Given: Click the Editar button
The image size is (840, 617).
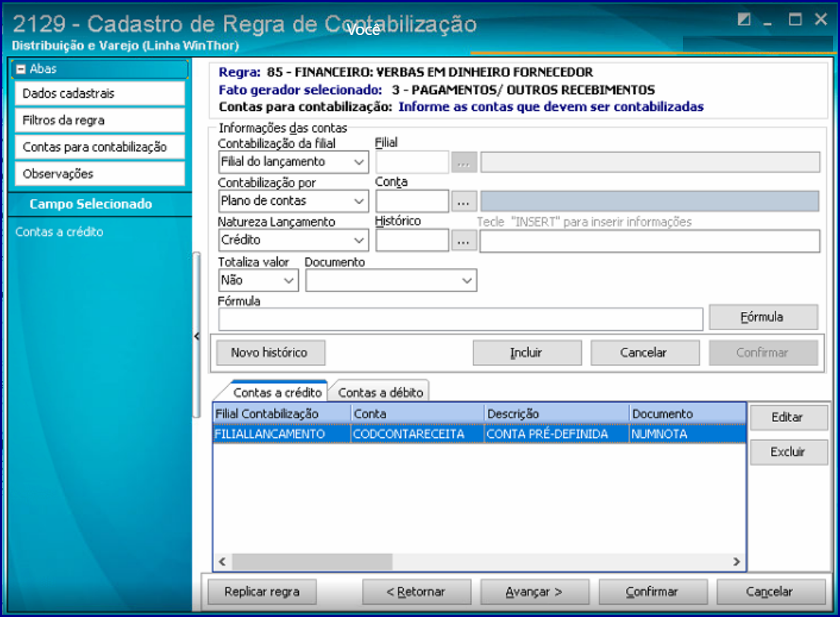Looking at the screenshot, I should tap(788, 417).
